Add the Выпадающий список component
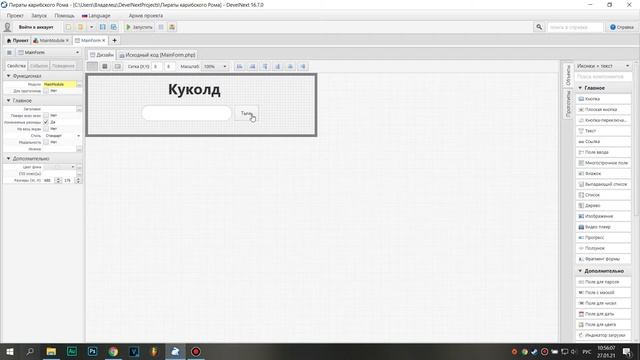Image resolution: width=640 pixels, height=360 pixels. click(x=603, y=184)
